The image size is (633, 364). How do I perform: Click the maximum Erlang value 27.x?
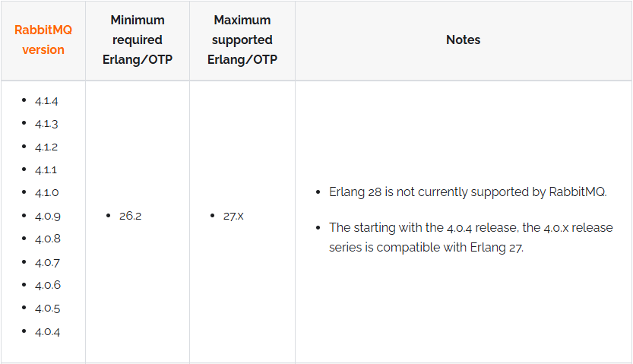[x=233, y=217]
